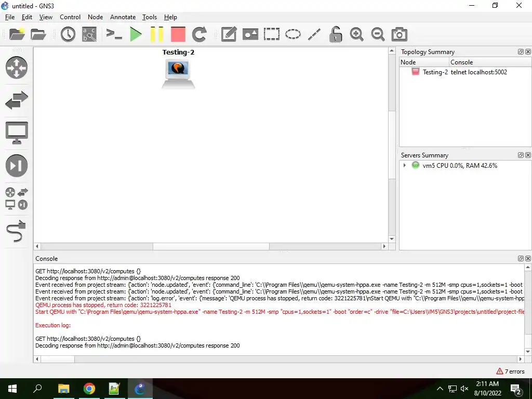Image resolution: width=532 pixels, height=399 pixels.
Task: Select the Add a link cable tool
Action: (x=16, y=231)
